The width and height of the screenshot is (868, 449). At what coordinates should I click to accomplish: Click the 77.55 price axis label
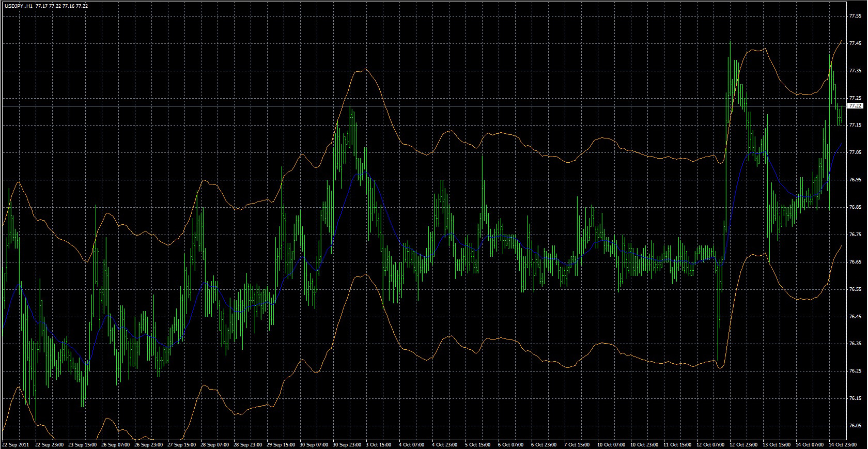(855, 16)
